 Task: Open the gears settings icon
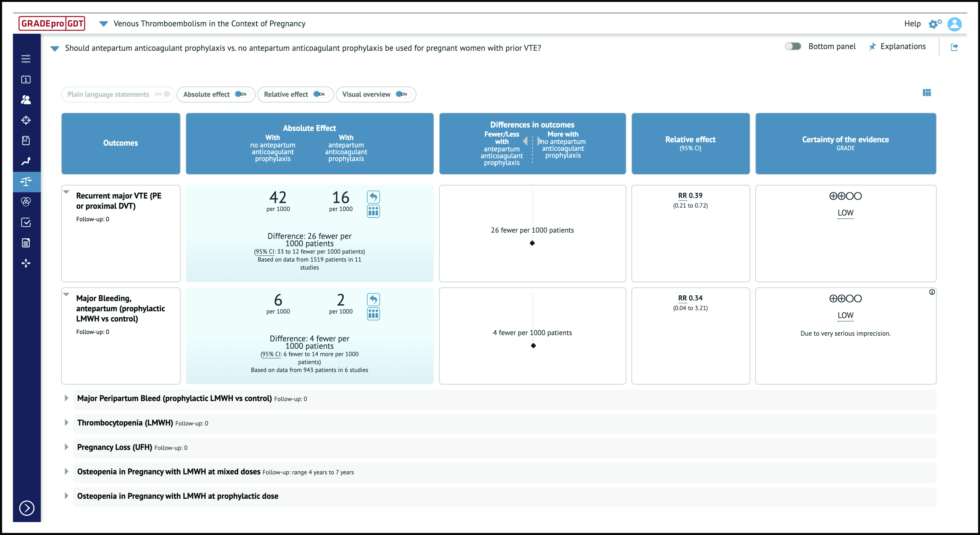(935, 24)
